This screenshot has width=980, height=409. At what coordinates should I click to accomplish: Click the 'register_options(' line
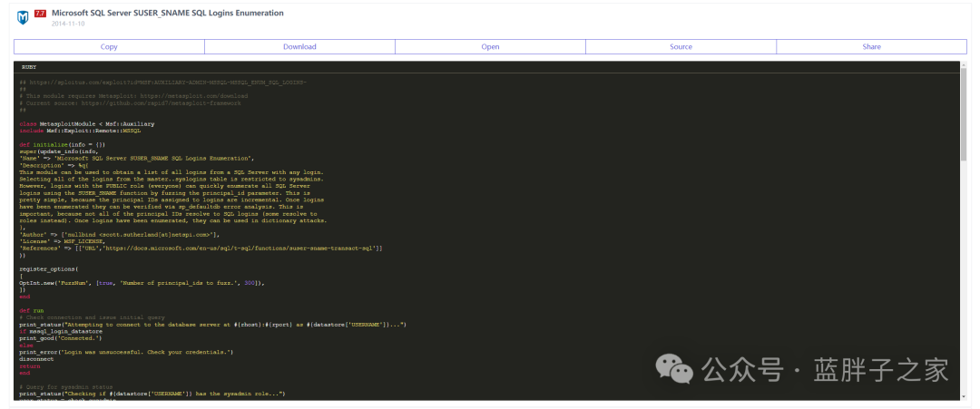(x=49, y=269)
